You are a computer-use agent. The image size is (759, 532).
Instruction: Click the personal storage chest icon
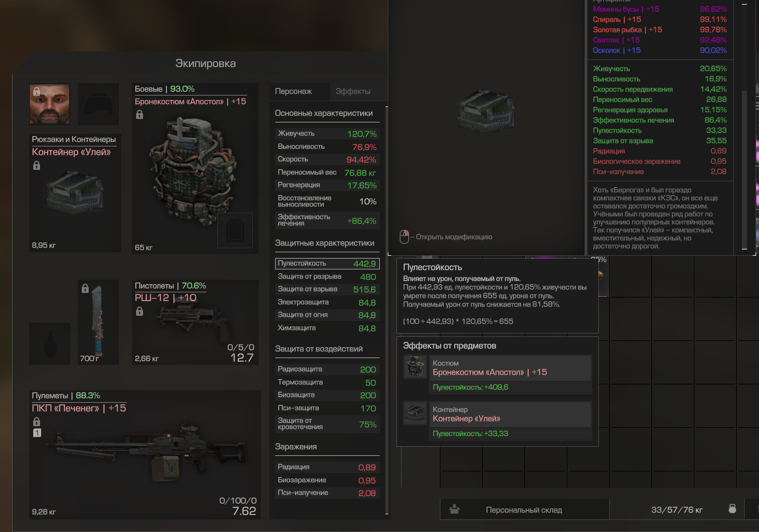point(454,509)
